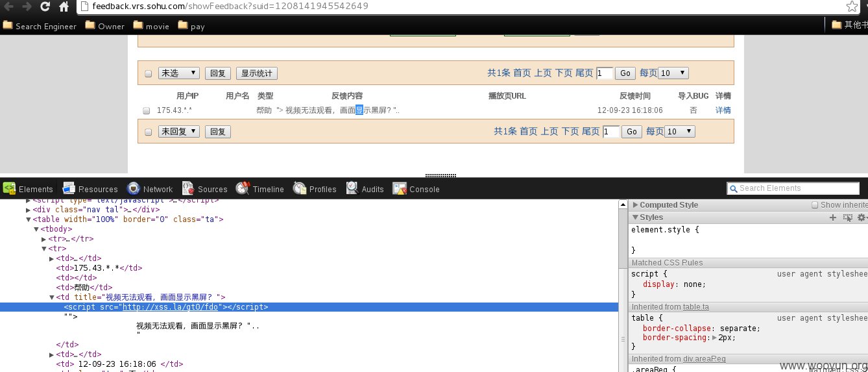The width and height of the screenshot is (868, 372).
Task: Switch to the Resources panel
Action: tap(90, 189)
